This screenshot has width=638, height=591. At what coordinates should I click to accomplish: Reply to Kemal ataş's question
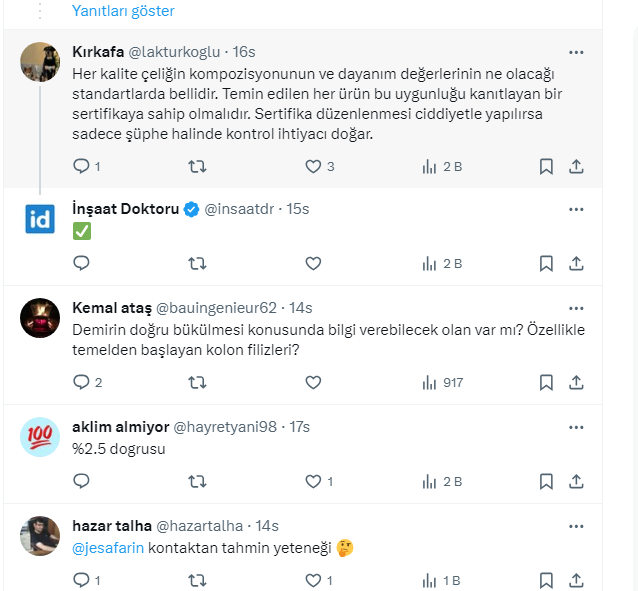[x=82, y=382]
